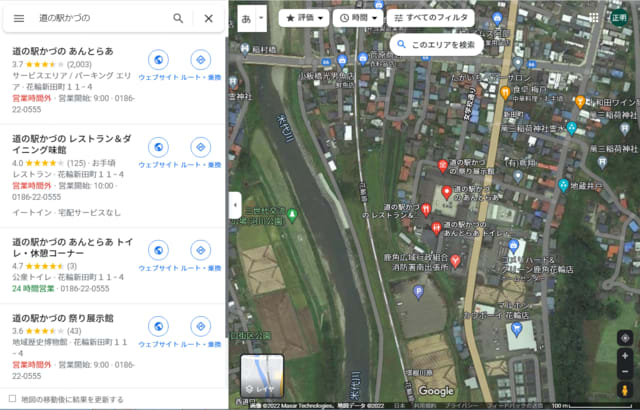Open website for トイレ・休憩コーナー
The width and height of the screenshot is (640, 410).
pos(158,250)
